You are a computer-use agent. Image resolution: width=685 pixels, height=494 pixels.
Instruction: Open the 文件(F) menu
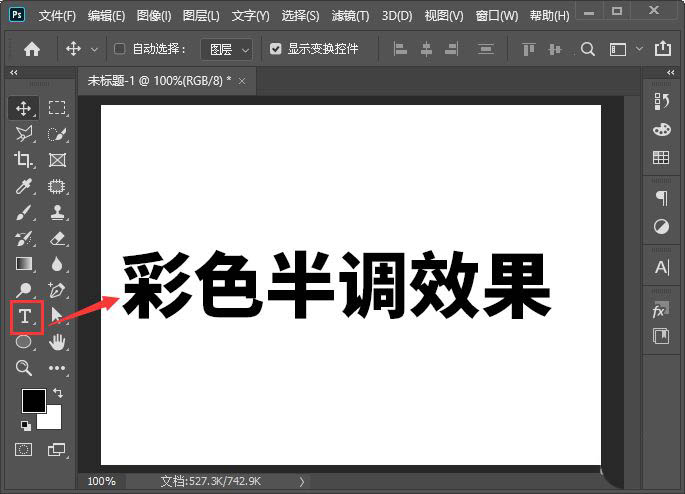click(57, 16)
